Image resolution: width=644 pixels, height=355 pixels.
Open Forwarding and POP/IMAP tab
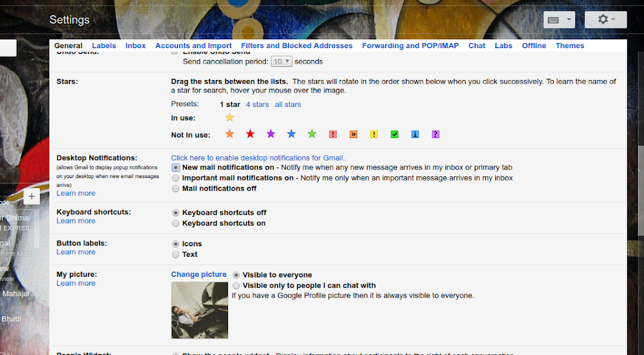[410, 46]
